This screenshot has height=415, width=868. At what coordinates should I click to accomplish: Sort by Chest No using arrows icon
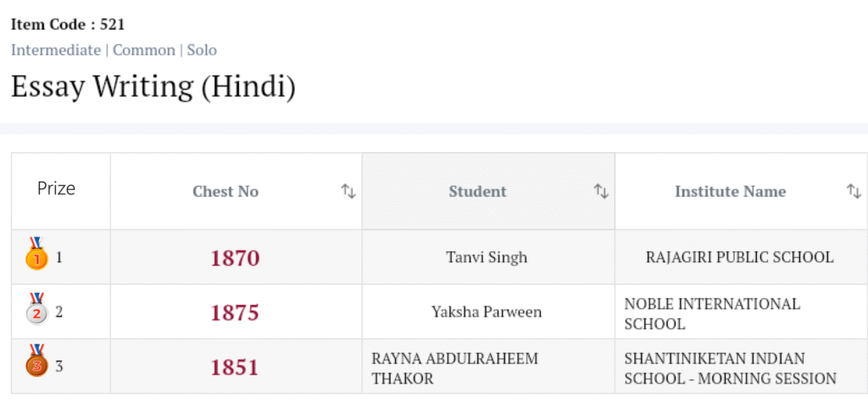pyautogui.click(x=348, y=192)
